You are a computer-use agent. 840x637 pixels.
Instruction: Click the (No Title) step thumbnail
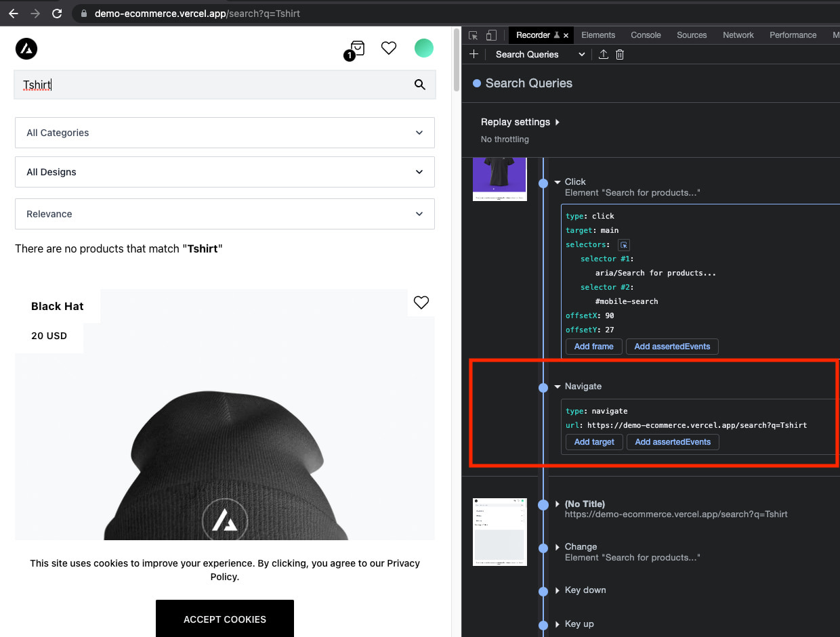499,532
